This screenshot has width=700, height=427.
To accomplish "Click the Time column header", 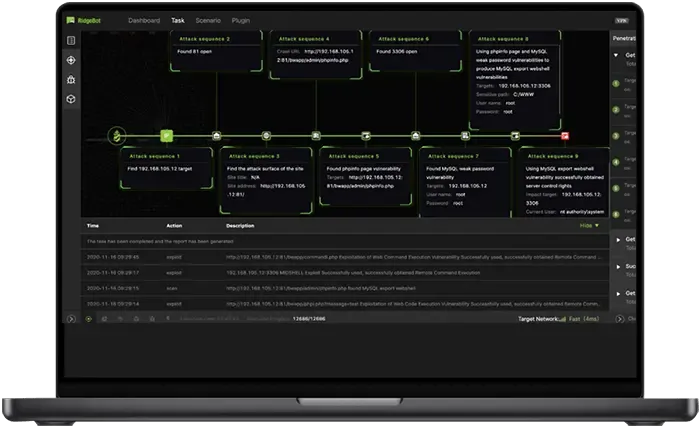I will pyautogui.click(x=93, y=226).
